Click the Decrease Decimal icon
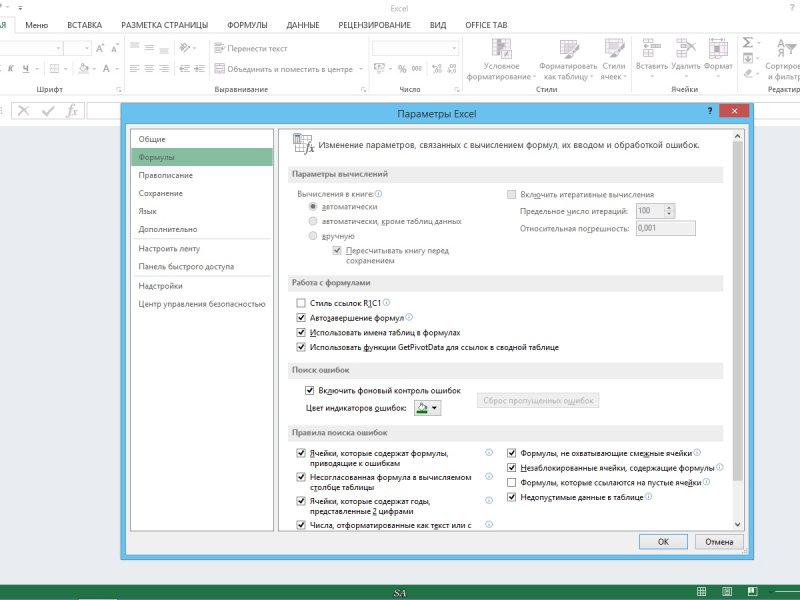 (452, 68)
